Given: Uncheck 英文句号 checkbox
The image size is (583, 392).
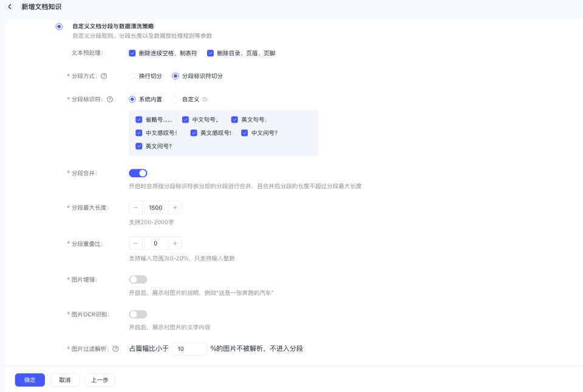Looking at the screenshot, I should 234,120.
